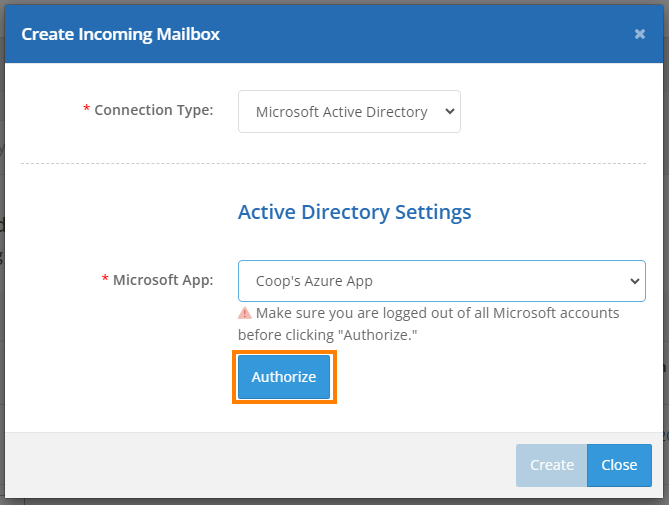Click the red asterisk beside Connection Type
669x505 pixels.
click(x=86, y=108)
